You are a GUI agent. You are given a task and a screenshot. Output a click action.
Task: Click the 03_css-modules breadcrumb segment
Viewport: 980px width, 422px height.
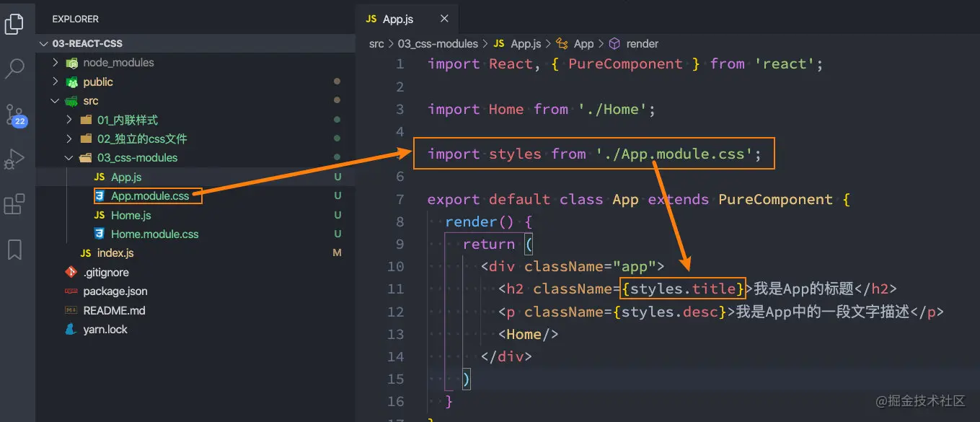click(x=438, y=44)
